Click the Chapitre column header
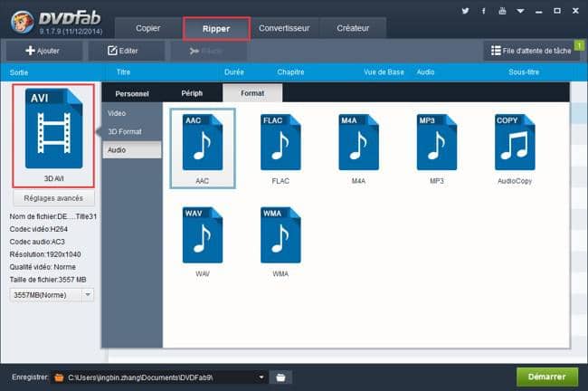This screenshot has height=391, width=588. pos(290,72)
